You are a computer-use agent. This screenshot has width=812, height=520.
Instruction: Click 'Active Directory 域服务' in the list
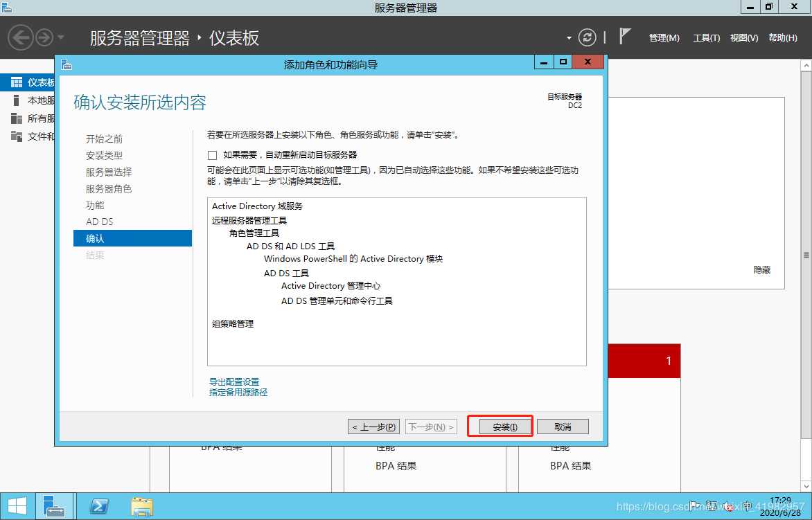point(257,206)
